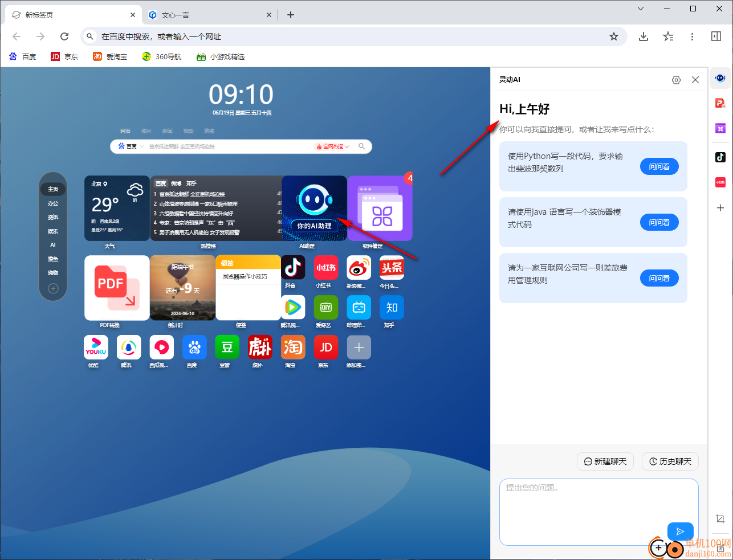This screenshot has width=733, height=560.
Task: Open the 360导航 bookmark
Action: (162, 56)
